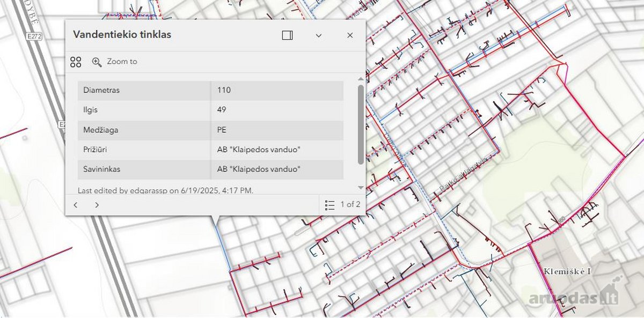The height and width of the screenshot is (318, 644).
Task: Select the Prižiūri value Klaipedos vanduo
Action: pos(259,149)
